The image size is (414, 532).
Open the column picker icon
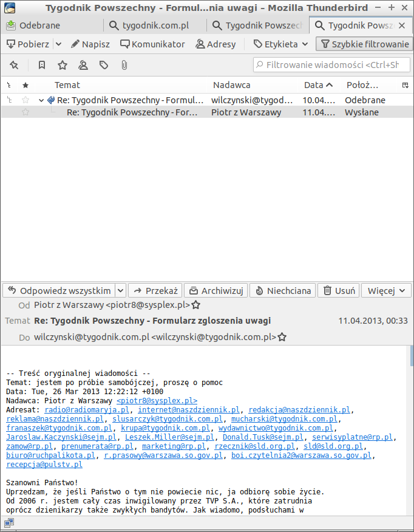tap(405, 85)
